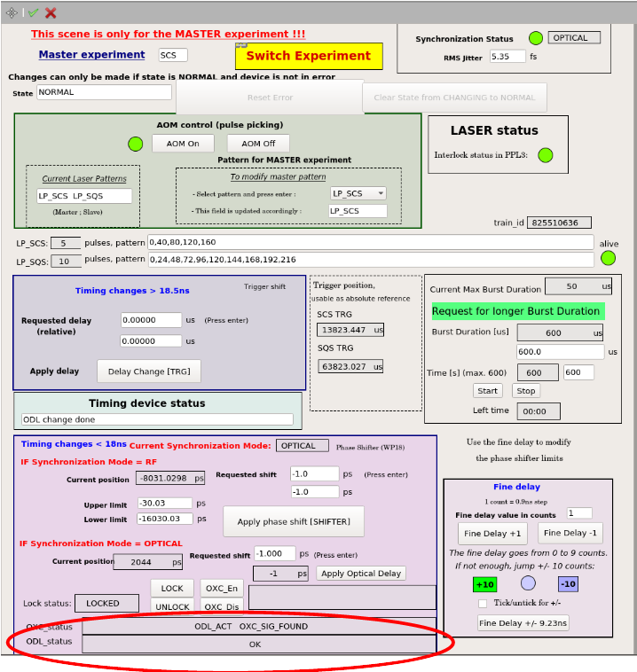This screenshot has height=672, width=637.
Task: Click the RF Lower limit -16030.03 field
Action: (165, 519)
